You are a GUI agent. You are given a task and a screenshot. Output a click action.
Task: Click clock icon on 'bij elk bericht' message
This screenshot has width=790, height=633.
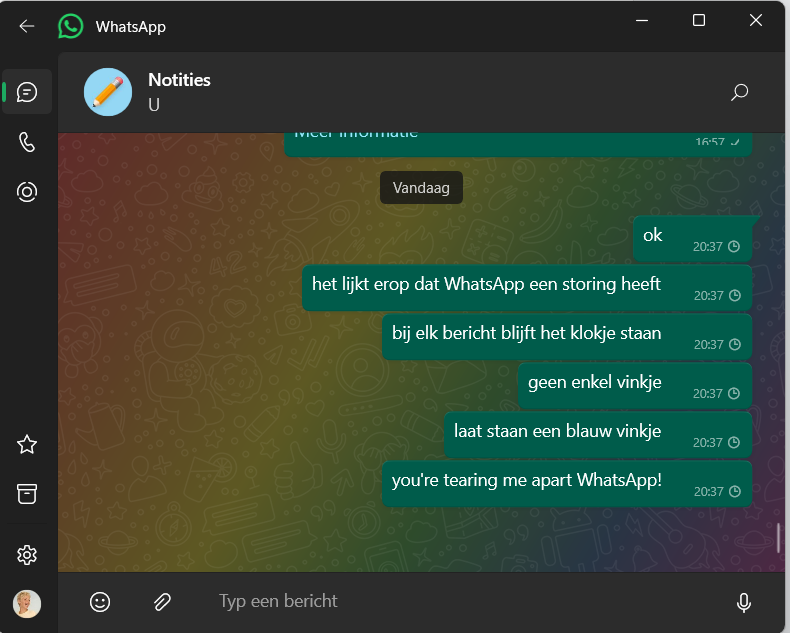point(735,344)
